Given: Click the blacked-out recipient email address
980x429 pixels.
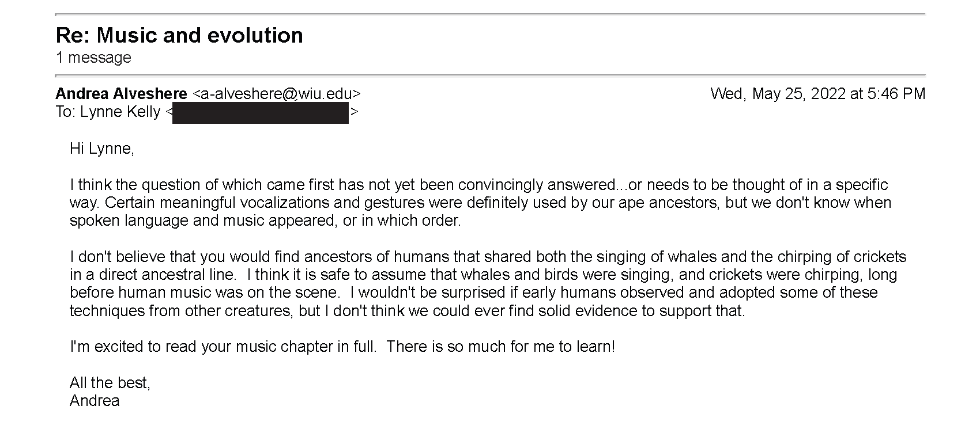Looking at the screenshot, I should click(261, 113).
